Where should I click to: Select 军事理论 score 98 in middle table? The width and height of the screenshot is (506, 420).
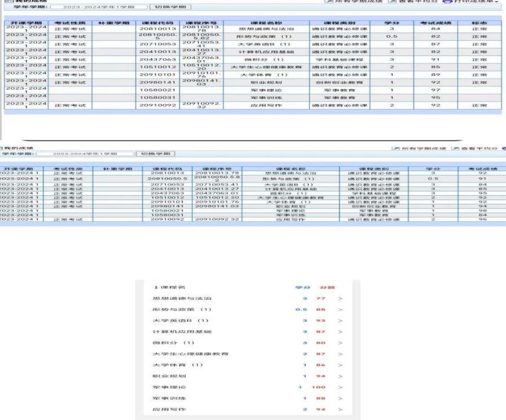483,211
